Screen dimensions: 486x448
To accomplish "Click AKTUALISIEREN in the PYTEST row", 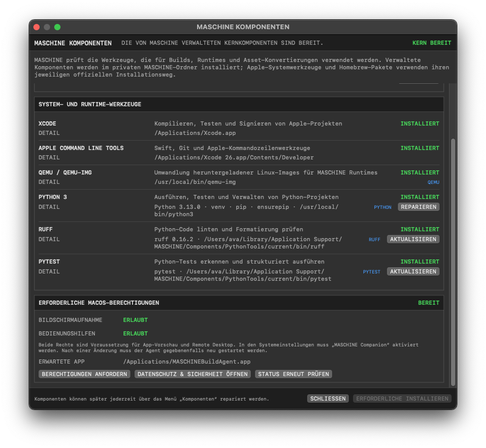I will pyautogui.click(x=413, y=271).
